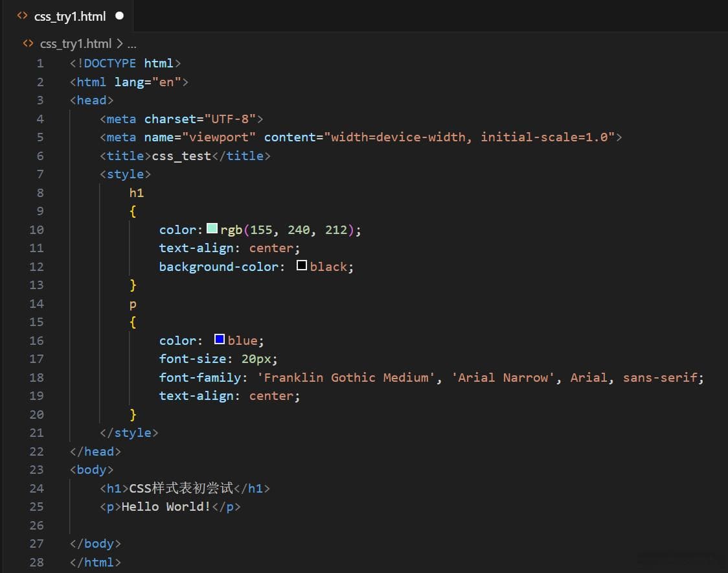The image size is (728, 573).
Task: Click the closing body tag
Action: pyautogui.click(x=95, y=544)
